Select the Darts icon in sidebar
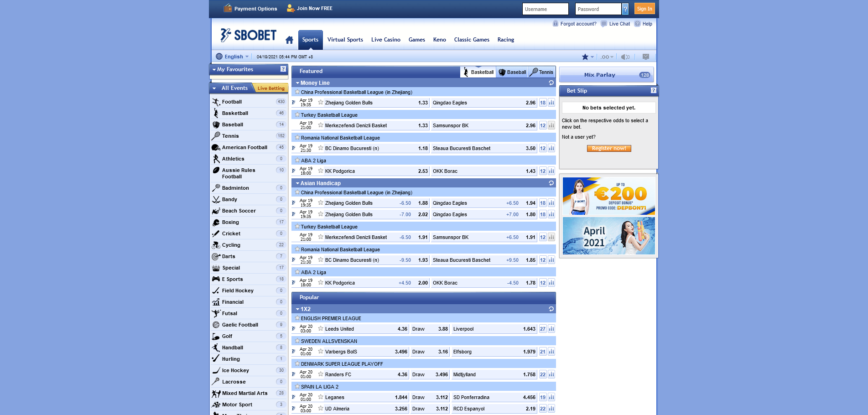Image resolution: width=868 pixels, height=415 pixels. click(x=216, y=256)
